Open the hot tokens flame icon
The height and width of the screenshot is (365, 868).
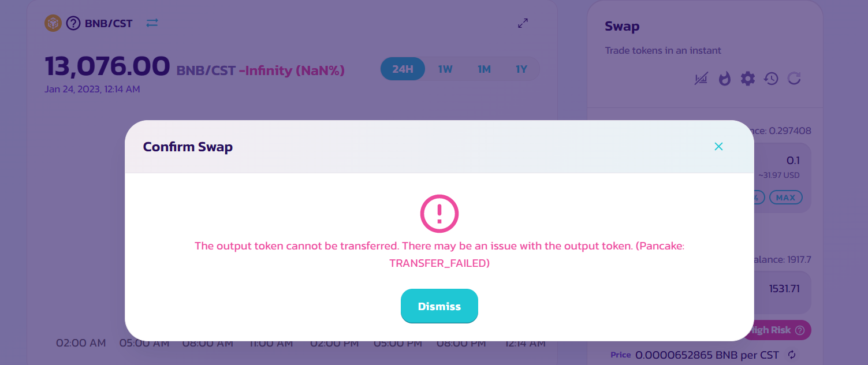(x=724, y=79)
